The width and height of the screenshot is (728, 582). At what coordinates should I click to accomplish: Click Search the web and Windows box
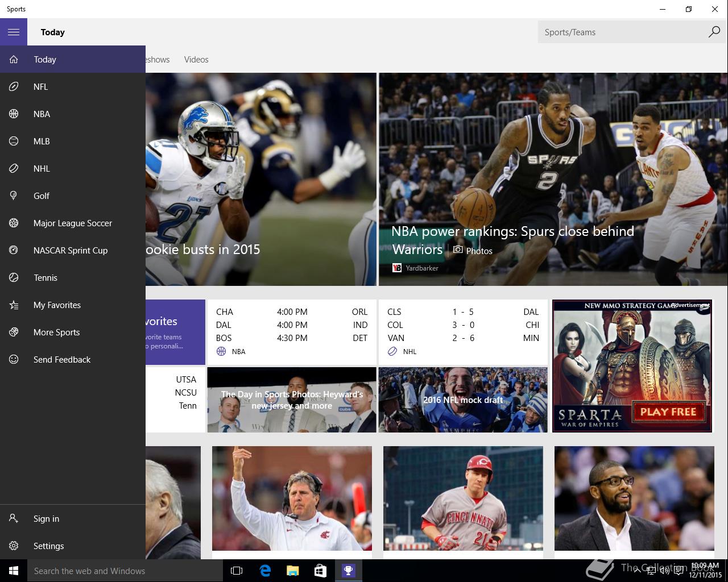(125, 571)
